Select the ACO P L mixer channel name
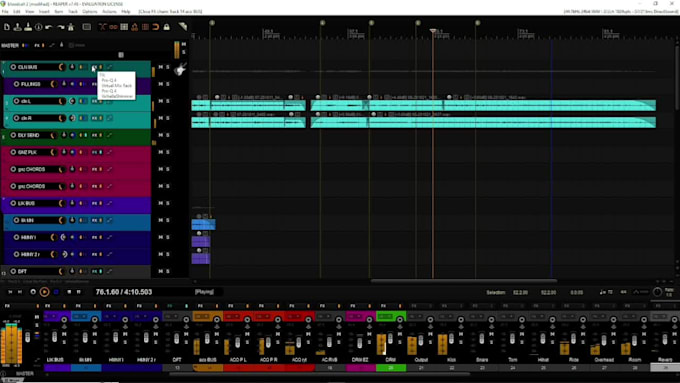680x383 pixels. click(238, 360)
